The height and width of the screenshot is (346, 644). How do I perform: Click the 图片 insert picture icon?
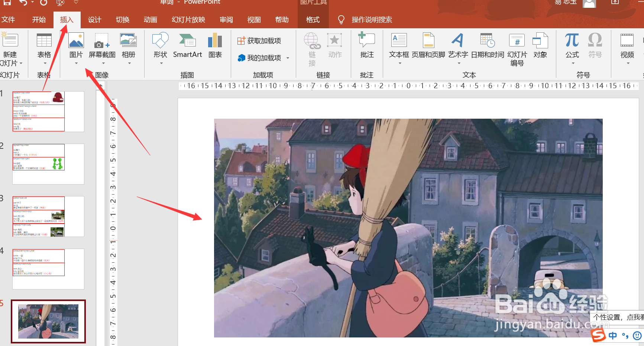[76, 40]
